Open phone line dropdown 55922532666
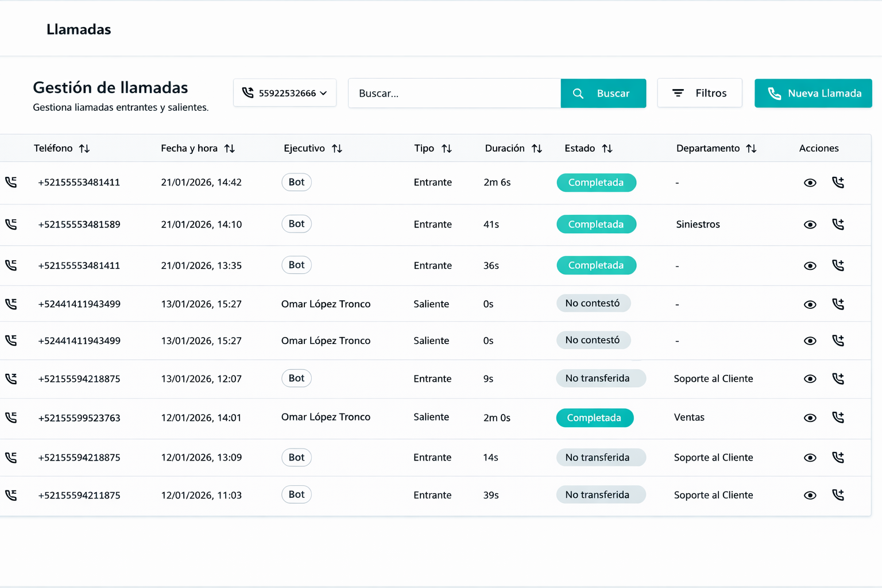882x588 pixels. (x=285, y=93)
